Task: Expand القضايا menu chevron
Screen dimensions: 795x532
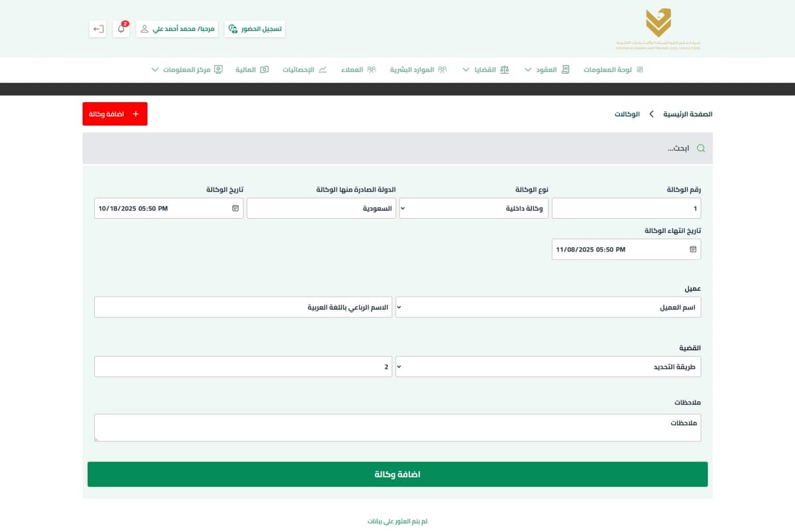Action: [x=466, y=70]
